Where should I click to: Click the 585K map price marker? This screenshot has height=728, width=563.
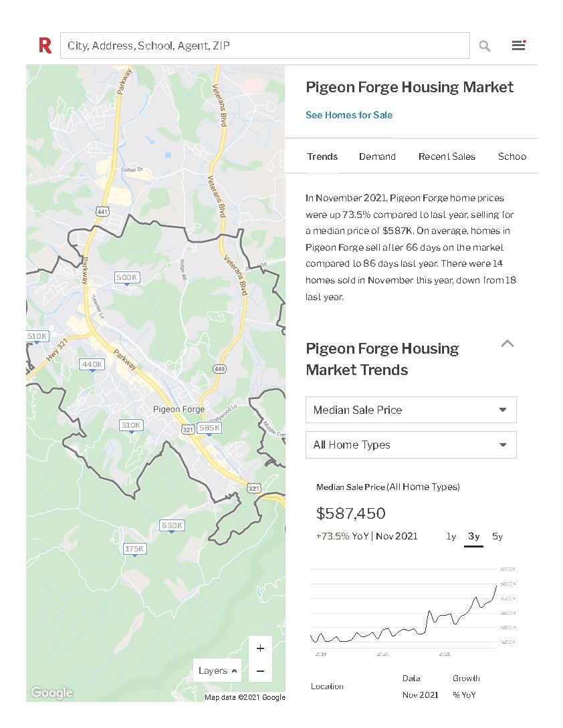pos(209,428)
